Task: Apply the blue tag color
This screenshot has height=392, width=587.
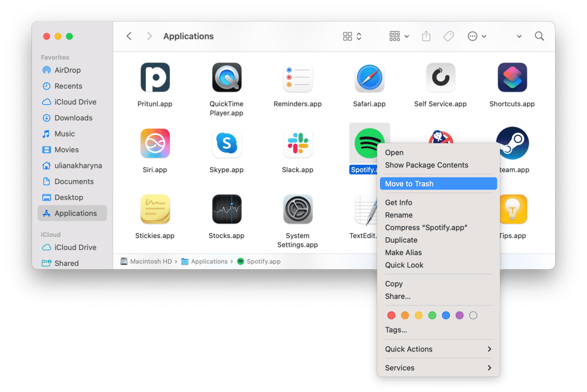Action: tap(446, 315)
